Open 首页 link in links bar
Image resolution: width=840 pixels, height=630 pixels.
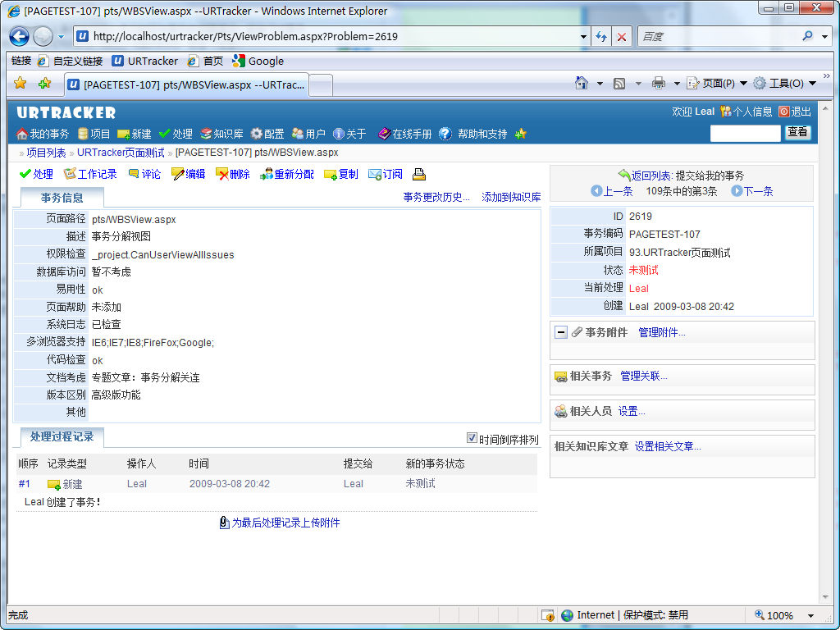point(205,61)
